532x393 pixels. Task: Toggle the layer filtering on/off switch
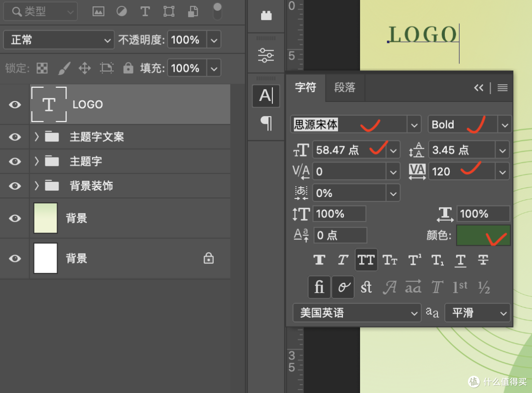(x=217, y=11)
